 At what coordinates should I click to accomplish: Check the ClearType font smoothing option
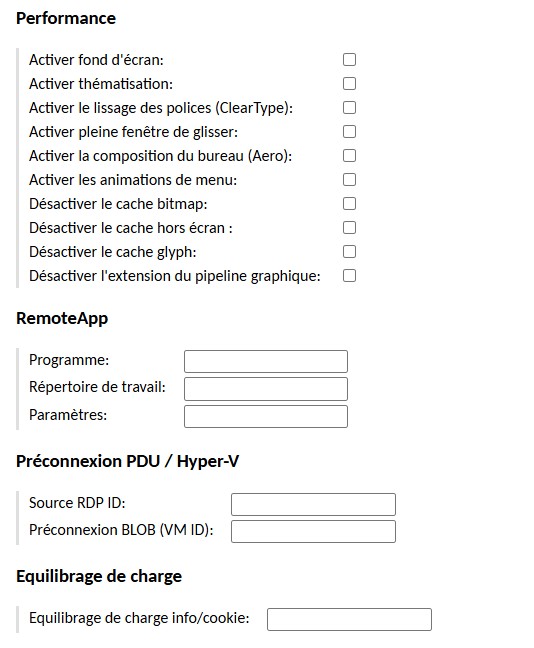coord(349,107)
